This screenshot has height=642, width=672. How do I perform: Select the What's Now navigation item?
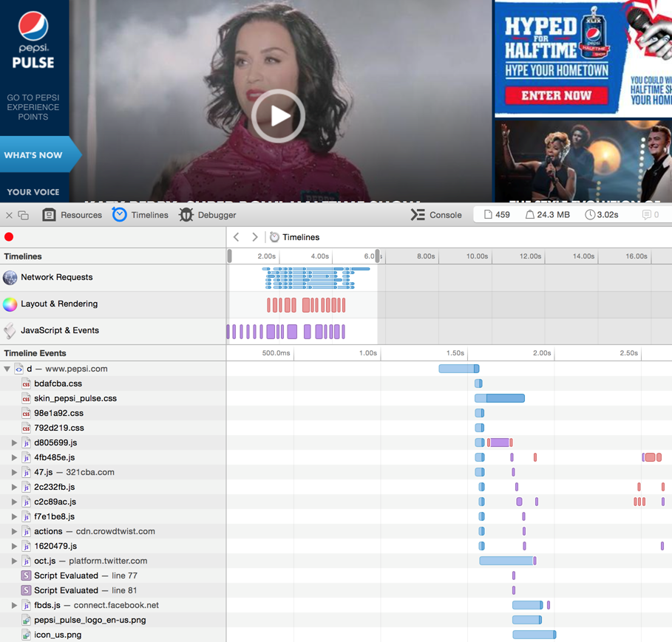coord(40,154)
